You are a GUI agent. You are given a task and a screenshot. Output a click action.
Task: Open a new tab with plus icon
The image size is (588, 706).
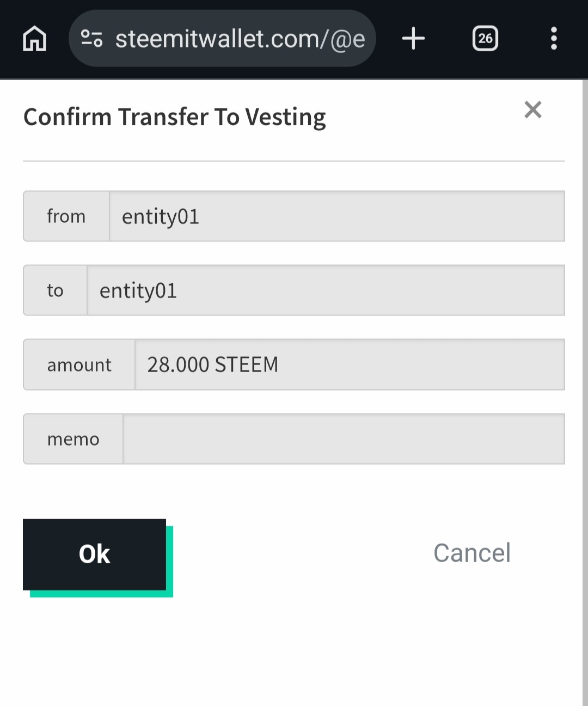(x=413, y=39)
